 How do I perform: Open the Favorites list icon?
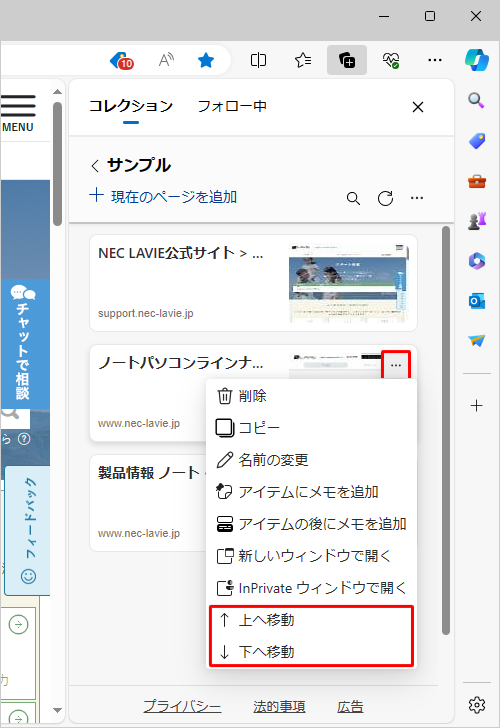coord(303,60)
